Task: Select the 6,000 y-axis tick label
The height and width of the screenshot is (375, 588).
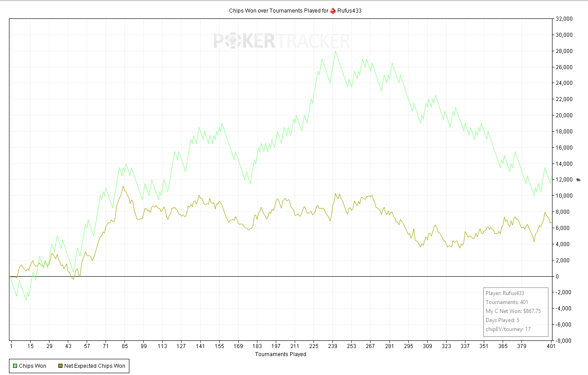Action: pos(563,228)
